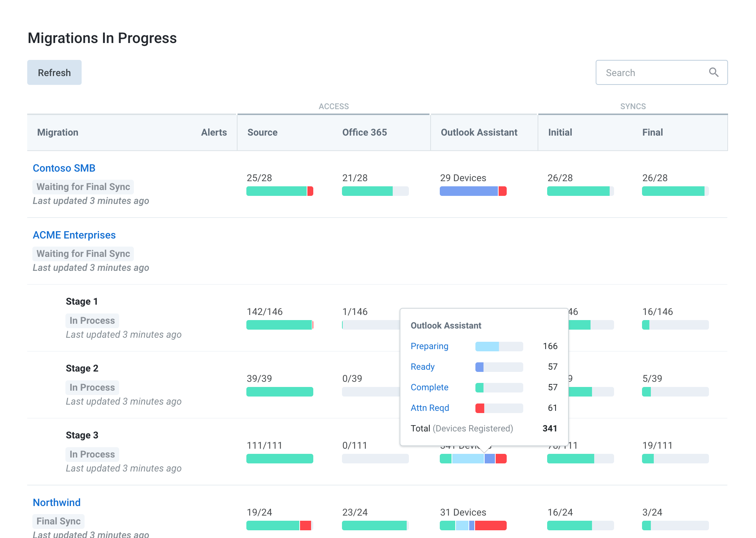756x538 pixels.
Task: Sort by the Final syncs column header
Action: (x=653, y=132)
